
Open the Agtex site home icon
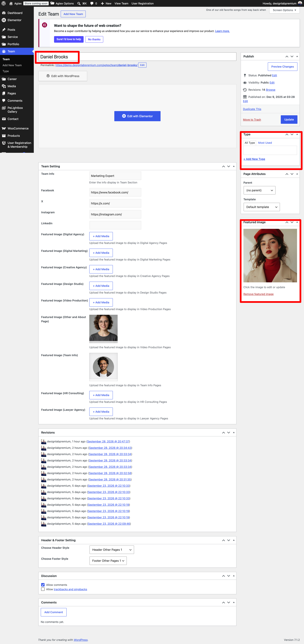(x=11, y=3)
